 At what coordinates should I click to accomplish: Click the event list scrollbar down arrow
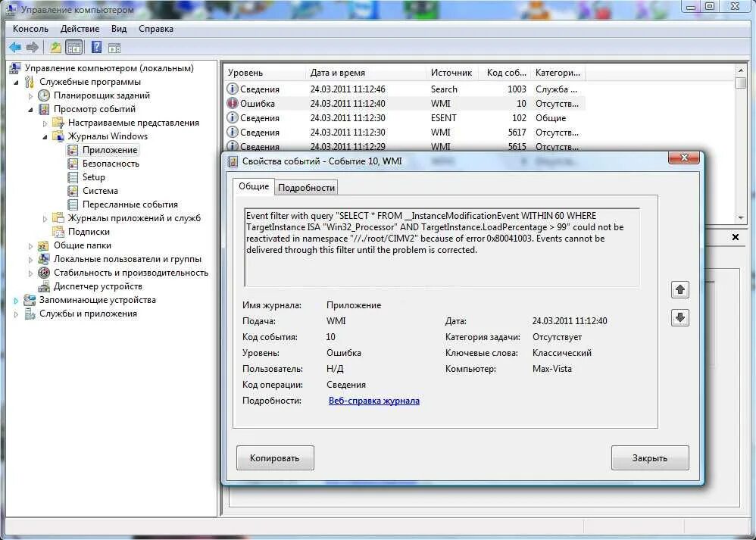tap(741, 218)
